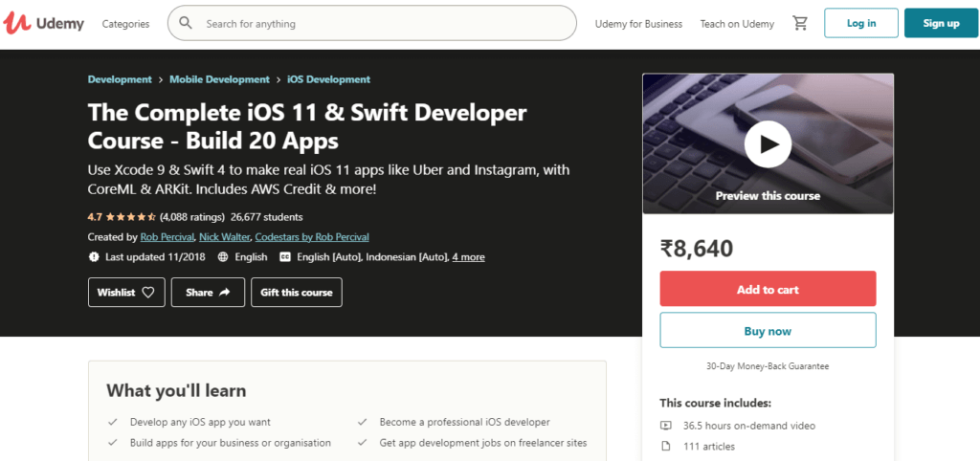This screenshot has height=461, width=980.
Task: Click the checkmark beside Get app development jobs
Action: tap(362, 442)
